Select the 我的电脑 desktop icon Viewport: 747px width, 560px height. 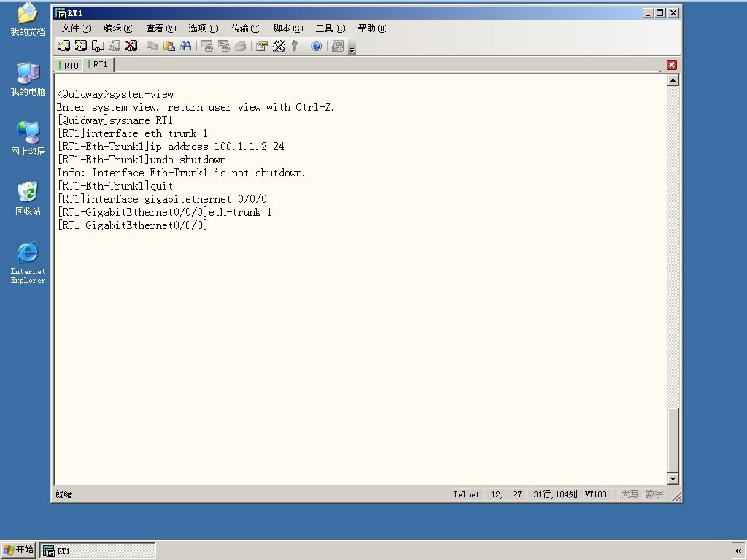pos(28,79)
